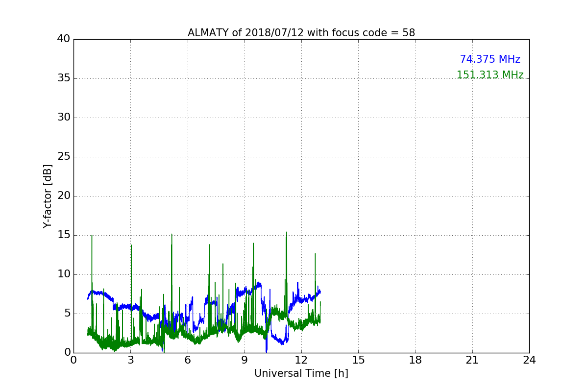Click y-axis tick label 35
Screen dimensions: 588x392
point(64,78)
